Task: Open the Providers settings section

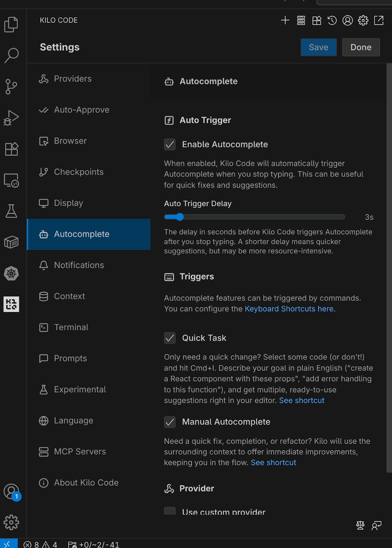Action: click(89, 79)
